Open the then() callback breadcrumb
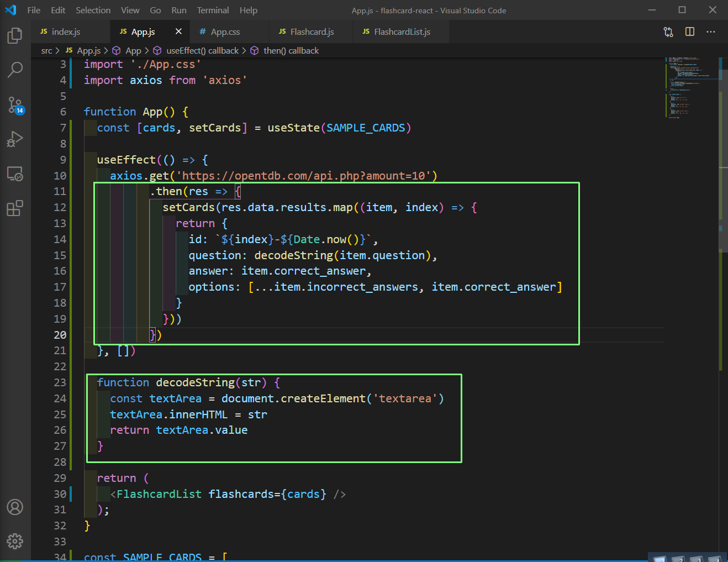The height and width of the screenshot is (562, 728). pyautogui.click(x=285, y=51)
